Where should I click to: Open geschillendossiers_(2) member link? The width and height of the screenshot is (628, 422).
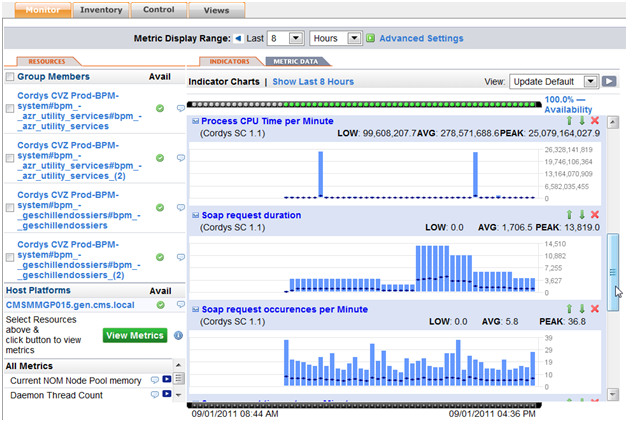click(78, 260)
